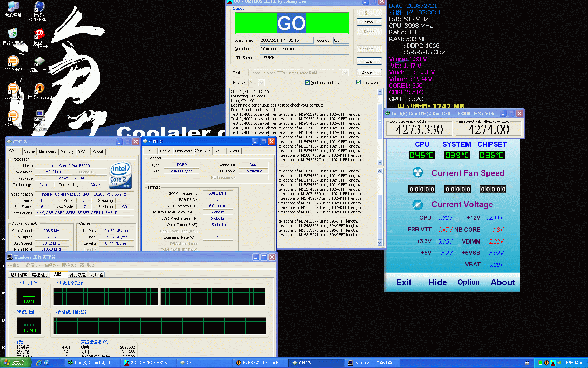588x368 pixels.
Task: Select the 處理程序 tab in Task Manager
Action: [x=40, y=274]
